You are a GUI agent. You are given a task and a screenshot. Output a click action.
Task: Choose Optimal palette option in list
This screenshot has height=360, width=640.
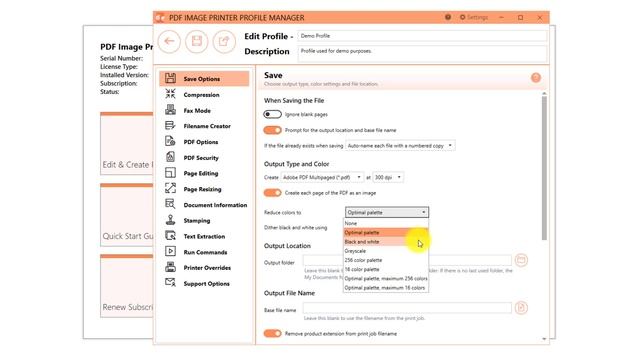click(386, 233)
